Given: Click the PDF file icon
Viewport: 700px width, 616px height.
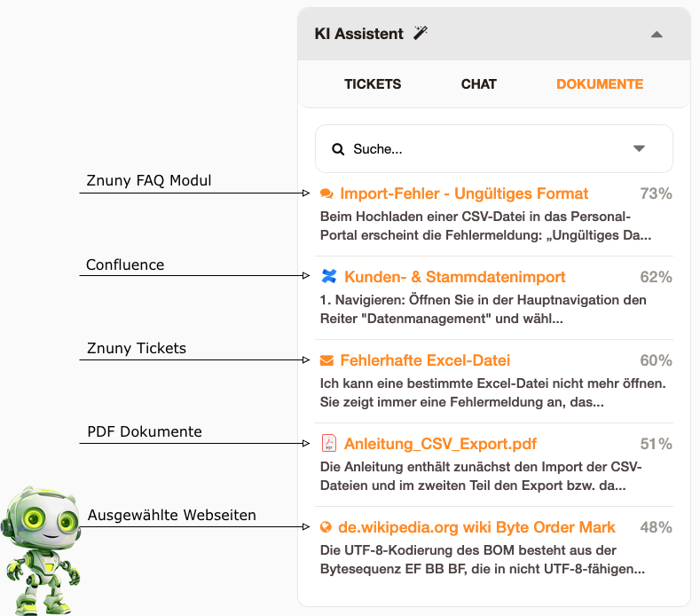Looking at the screenshot, I should (329, 443).
